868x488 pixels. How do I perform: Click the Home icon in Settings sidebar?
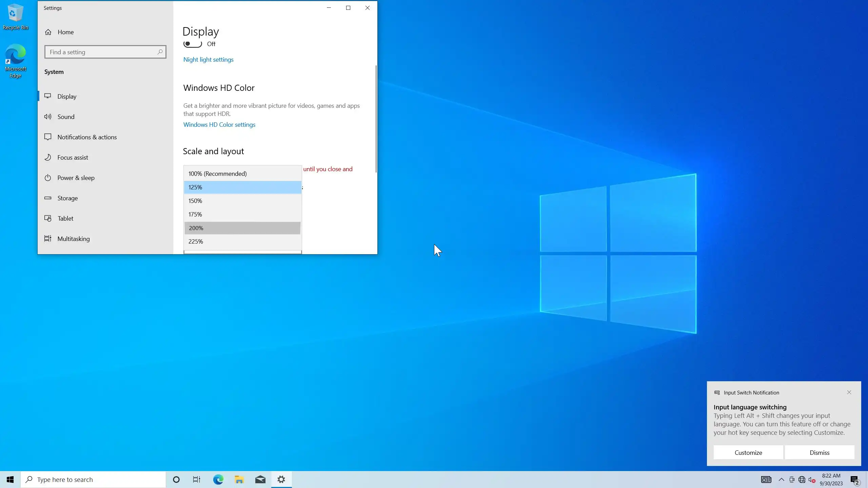pos(48,32)
